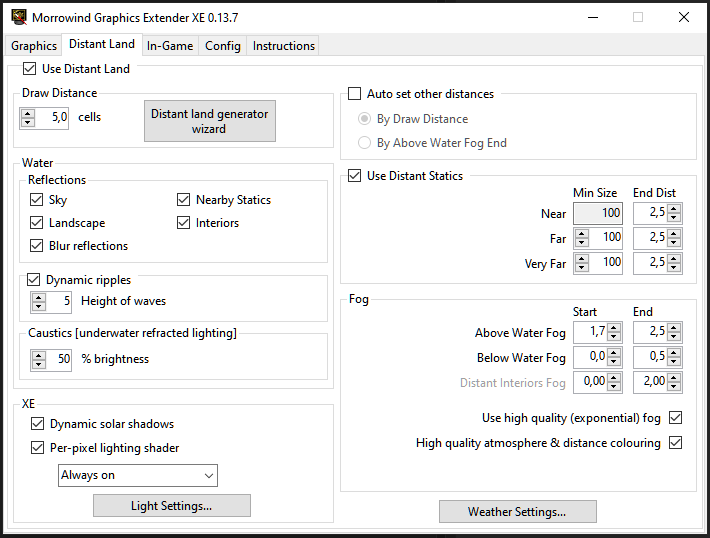
Task: Increase Above Water Fog End value
Action: (674, 328)
